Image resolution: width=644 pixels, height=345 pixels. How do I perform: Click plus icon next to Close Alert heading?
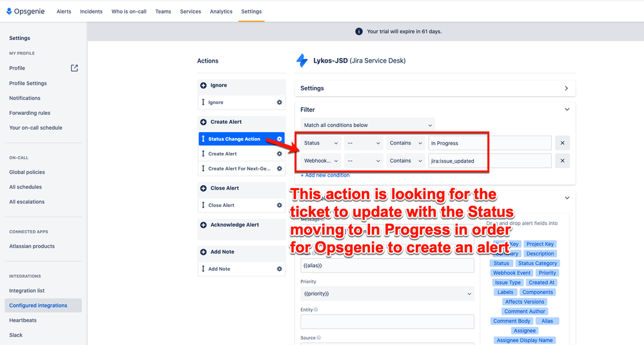(203, 188)
